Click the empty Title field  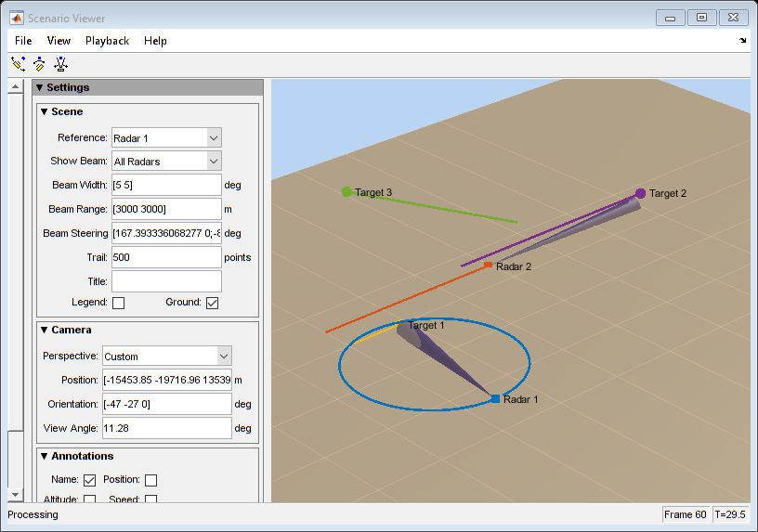(166, 281)
